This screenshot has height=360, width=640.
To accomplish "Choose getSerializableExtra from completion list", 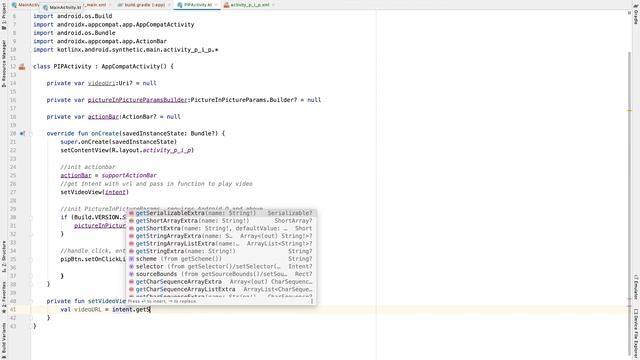I will click(x=221, y=213).
